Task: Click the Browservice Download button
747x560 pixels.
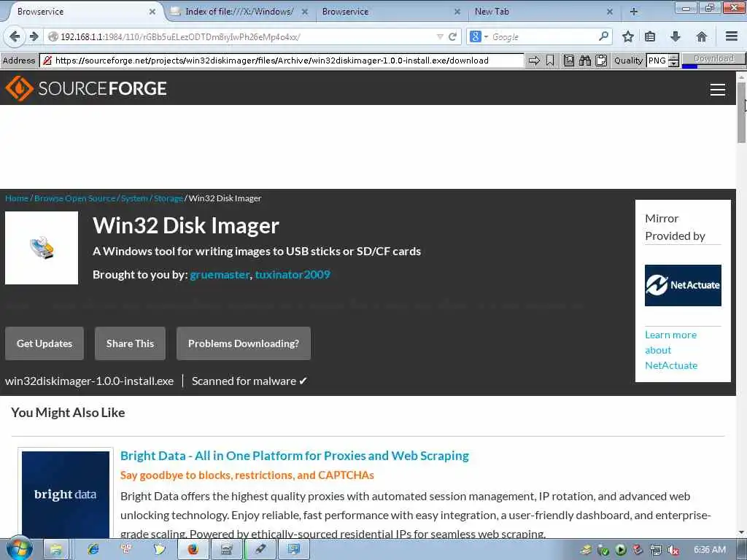Action: (713, 58)
